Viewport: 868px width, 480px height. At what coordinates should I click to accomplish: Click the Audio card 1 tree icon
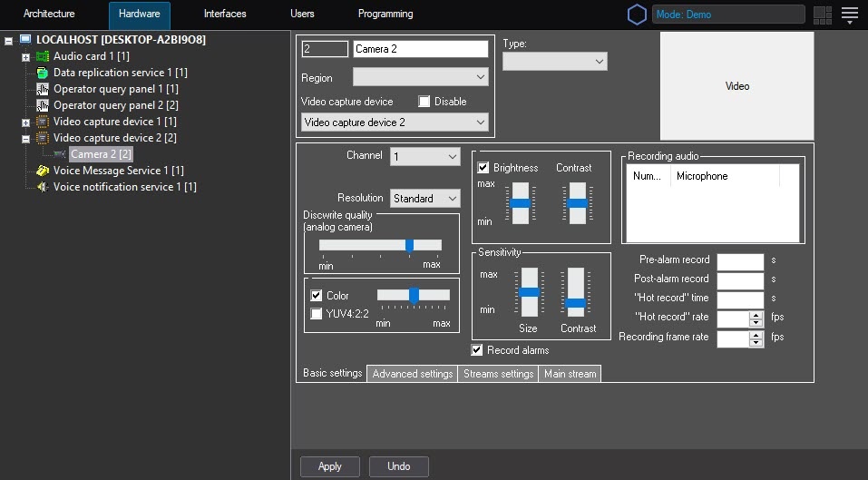(43, 56)
